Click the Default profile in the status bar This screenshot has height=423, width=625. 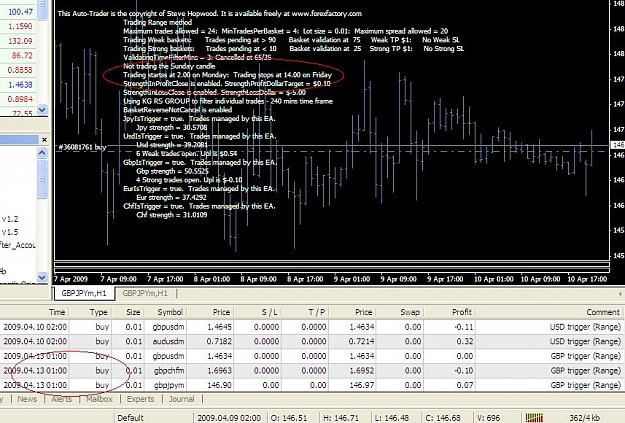coord(130,418)
